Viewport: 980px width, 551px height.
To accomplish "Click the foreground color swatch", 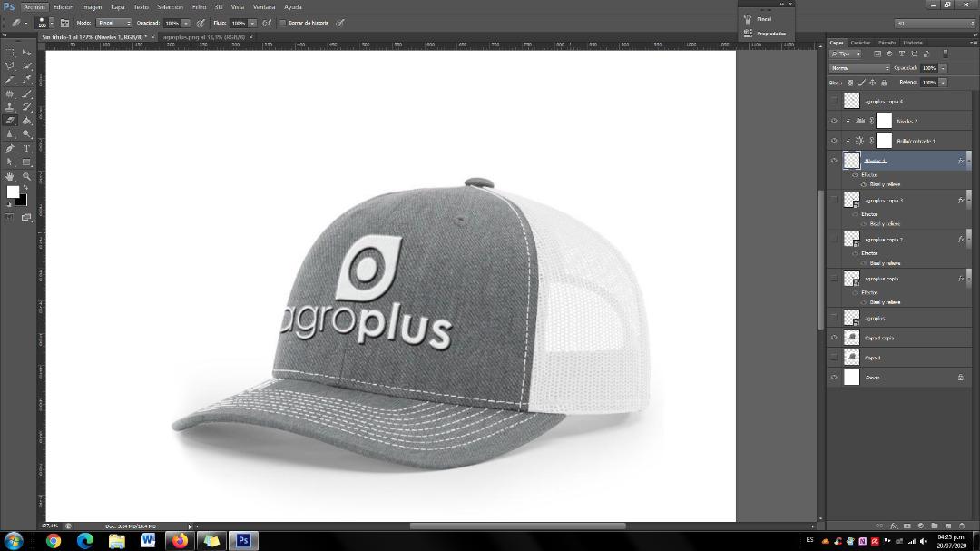I will coord(13,192).
